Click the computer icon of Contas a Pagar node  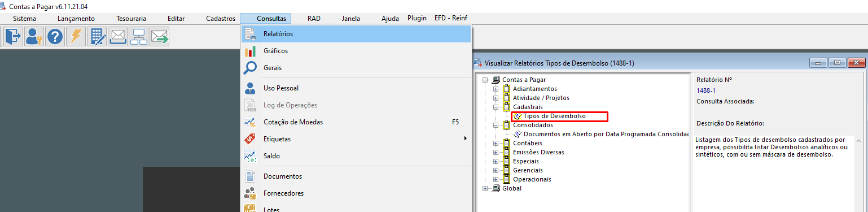coord(496,80)
